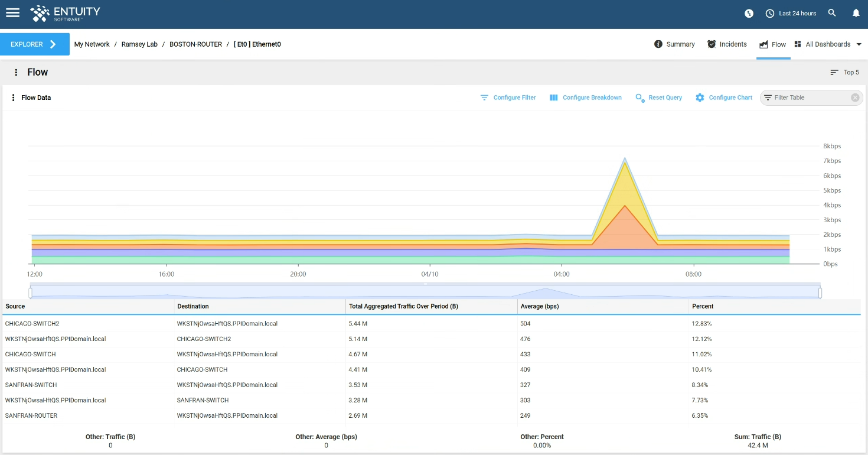The image size is (868, 455).
Task: Click the 6.35% percent value
Action: (x=700, y=416)
